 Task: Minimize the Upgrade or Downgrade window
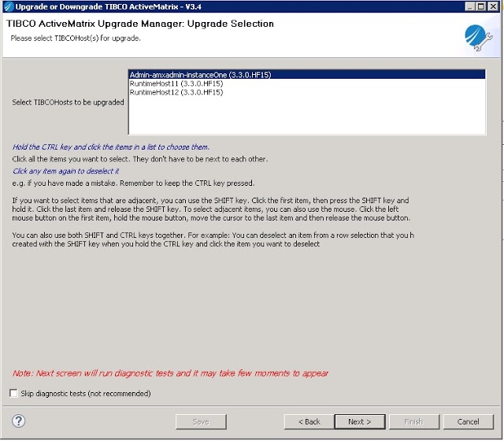tap(470, 6)
